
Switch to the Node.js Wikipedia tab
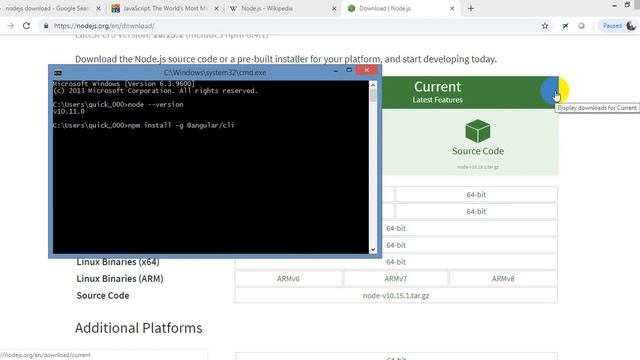[282, 8]
